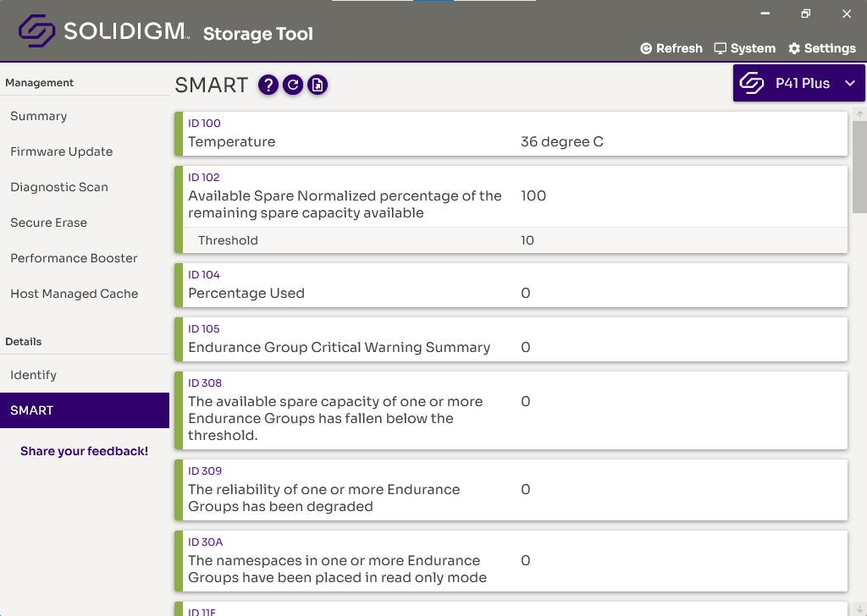Click the reliability degraded description
This screenshot has width=867, height=616.
(x=324, y=498)
